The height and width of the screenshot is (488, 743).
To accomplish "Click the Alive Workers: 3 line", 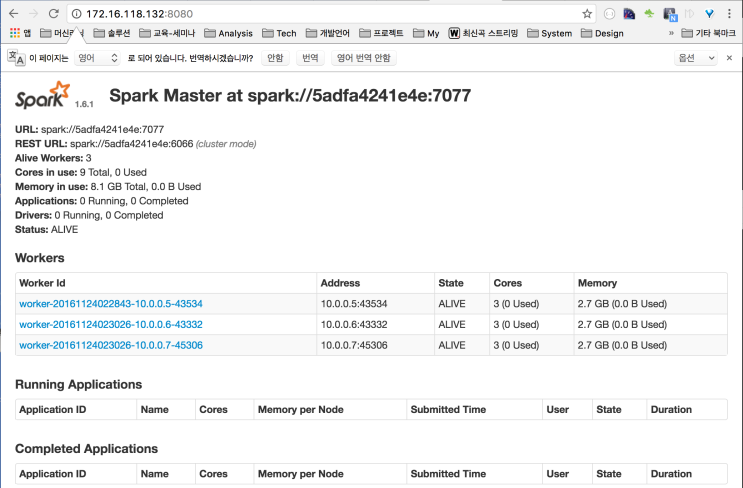I will [x=53, y=158].
